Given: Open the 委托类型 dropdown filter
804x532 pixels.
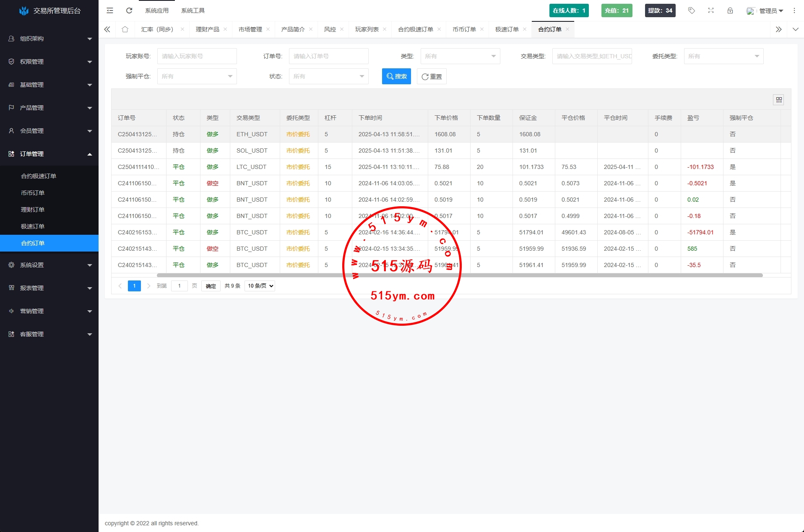Looking at the screenshot, I should [723, 56].
